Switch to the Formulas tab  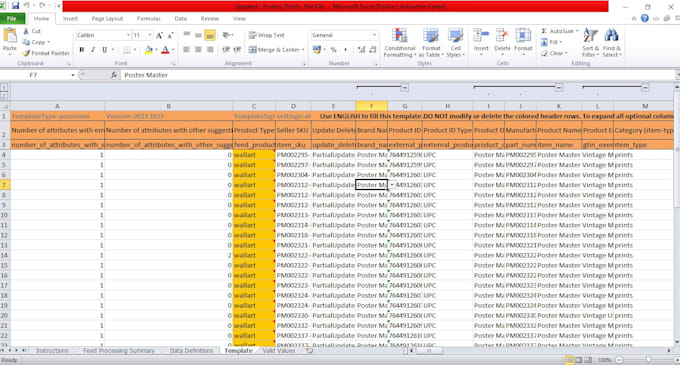pyautogui.click(x=148, y=19)
